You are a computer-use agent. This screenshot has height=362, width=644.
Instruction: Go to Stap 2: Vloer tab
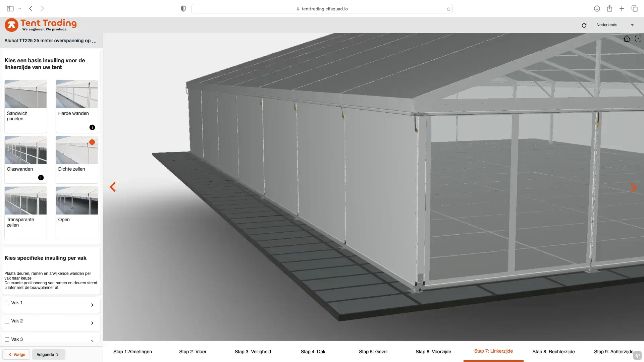click(193, 352)
